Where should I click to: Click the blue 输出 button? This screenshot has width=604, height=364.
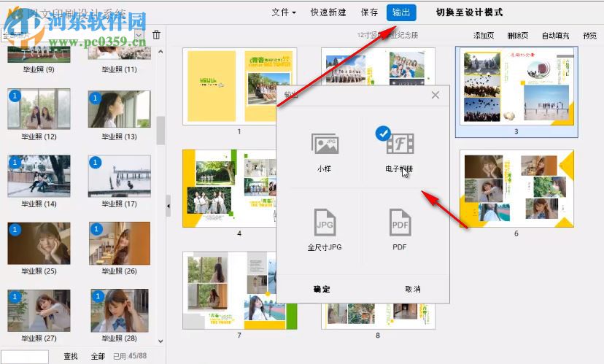401,12
